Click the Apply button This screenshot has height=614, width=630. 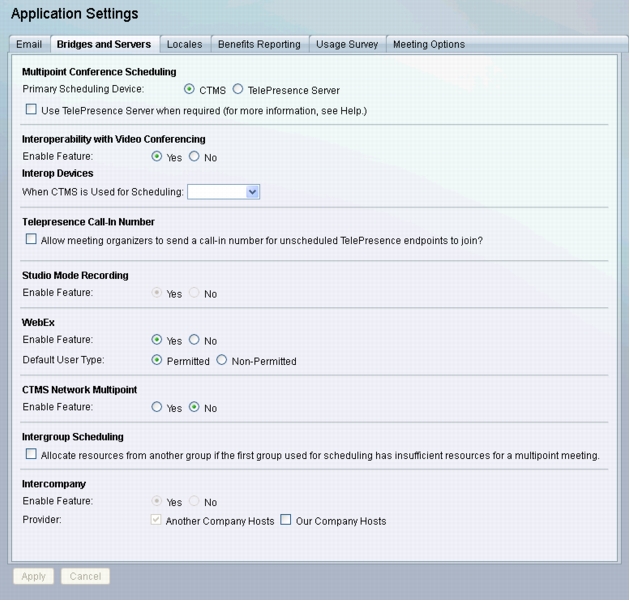pyautogui.click(x=33, y=576)
